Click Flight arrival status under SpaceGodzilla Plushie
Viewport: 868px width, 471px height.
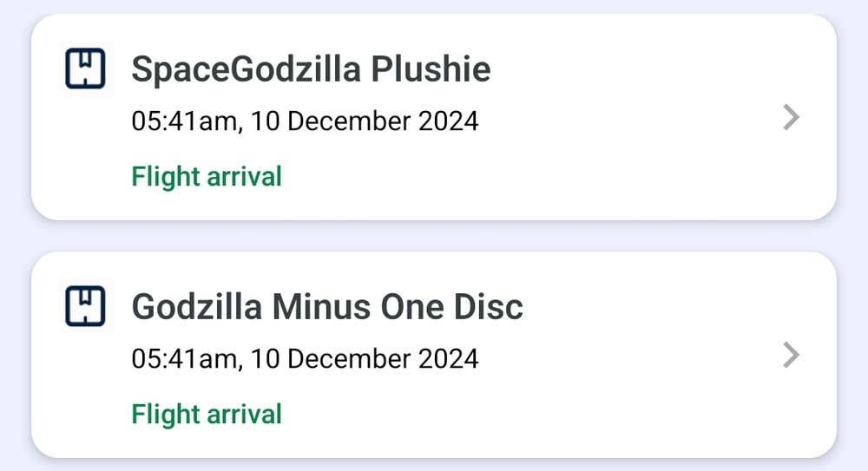[x=207, y=177]
